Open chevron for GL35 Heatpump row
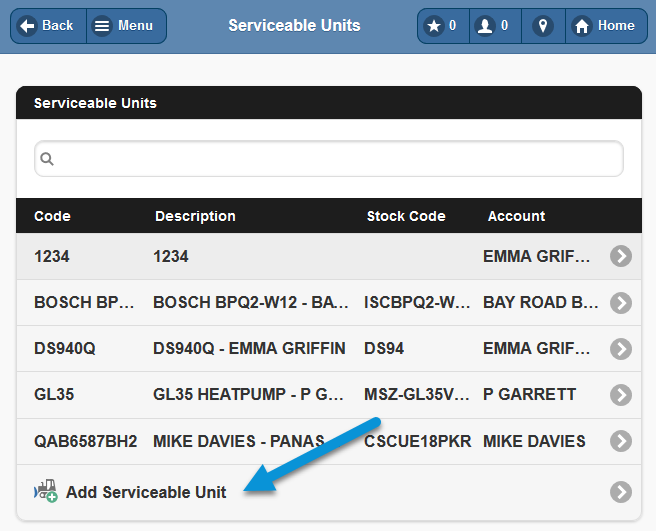 coord(621,395)
